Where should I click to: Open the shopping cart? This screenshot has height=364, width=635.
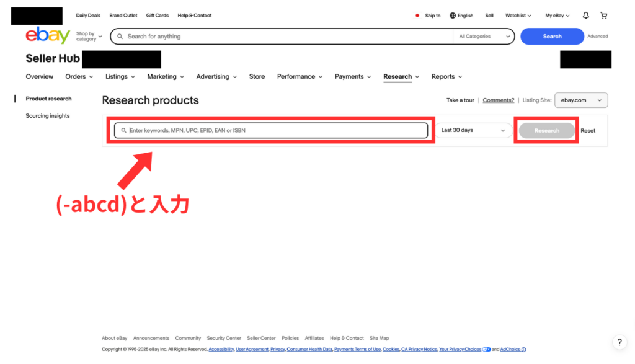click(604, 16)
